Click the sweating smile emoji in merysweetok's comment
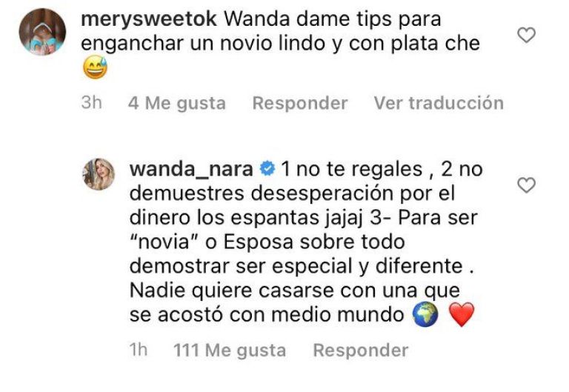 click(x=95, y=67)
